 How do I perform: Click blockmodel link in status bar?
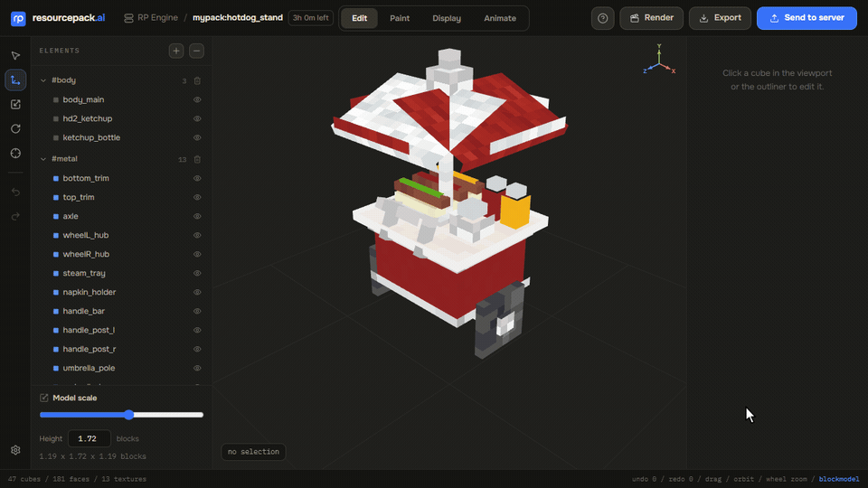pos(839,479)
